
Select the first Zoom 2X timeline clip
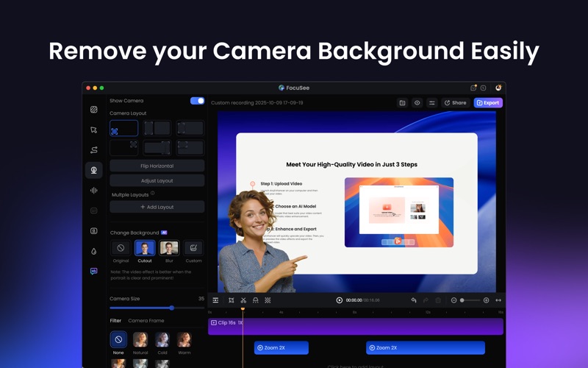(x=282, y=347)
